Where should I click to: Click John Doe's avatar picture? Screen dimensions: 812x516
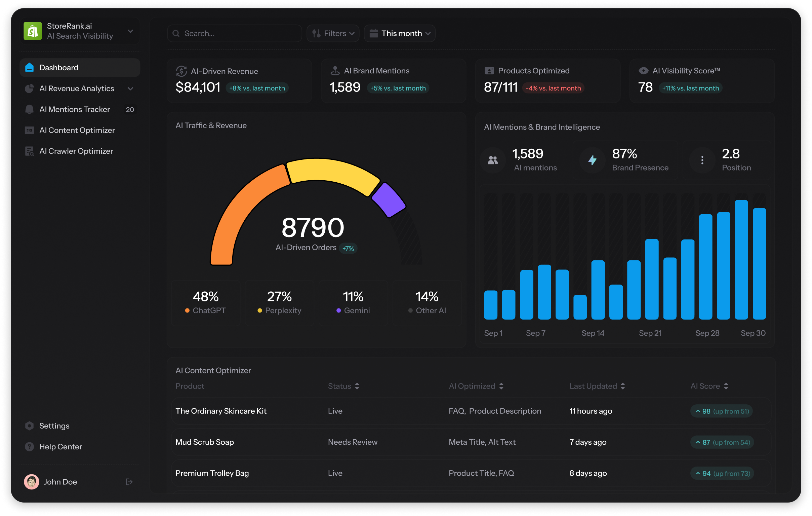pyautogui.click(x=32, y=482)
